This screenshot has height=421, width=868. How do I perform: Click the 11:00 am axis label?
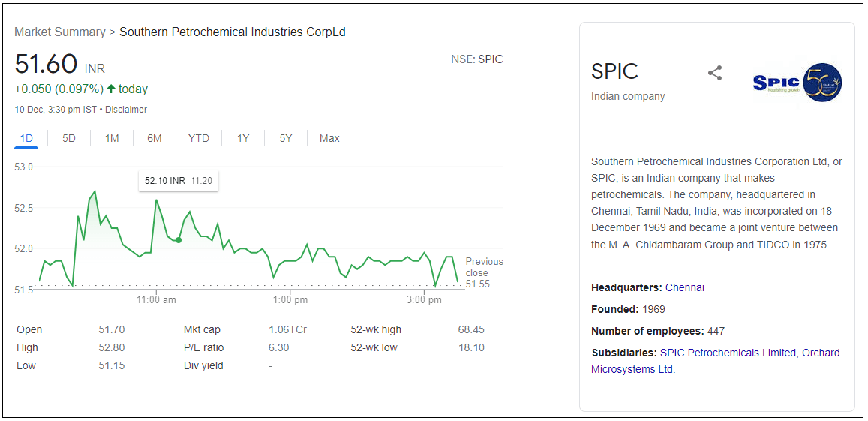(x=157, y=300)
